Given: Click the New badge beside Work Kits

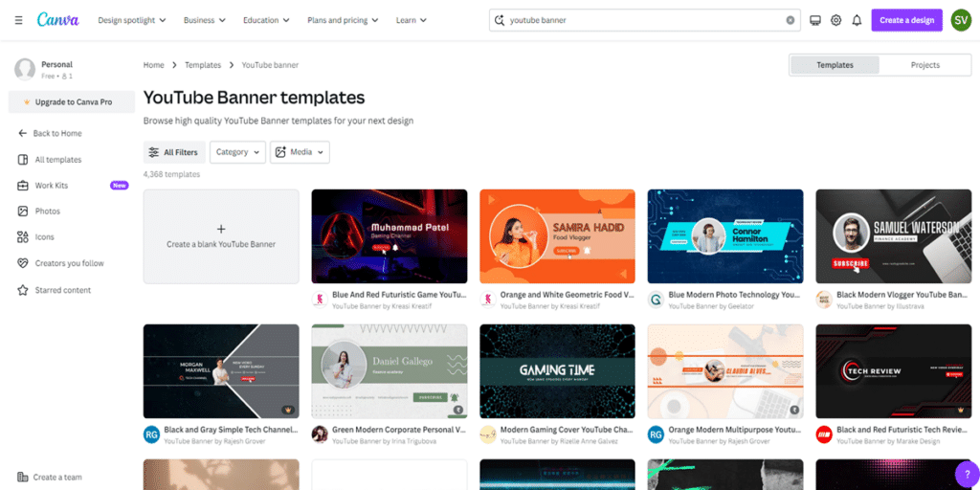Looking at the screenshot, I should coord(120,186).
